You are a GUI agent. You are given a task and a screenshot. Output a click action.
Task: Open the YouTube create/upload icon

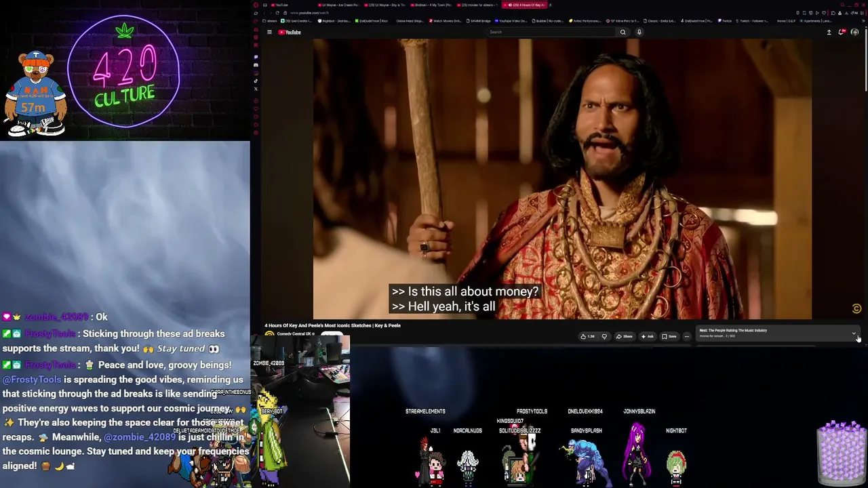pos(829,32)
